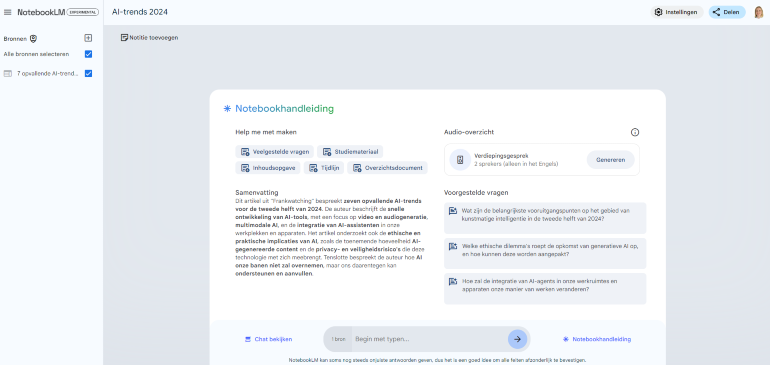Add a new source with plus icon
The width and height of the screenshot is (770, 365).
88,38
